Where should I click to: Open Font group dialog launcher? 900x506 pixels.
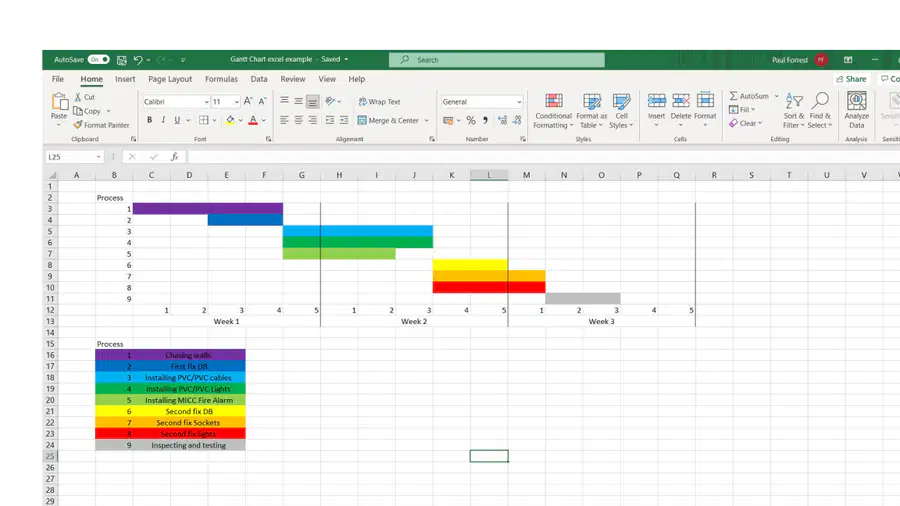click(268, 139)
